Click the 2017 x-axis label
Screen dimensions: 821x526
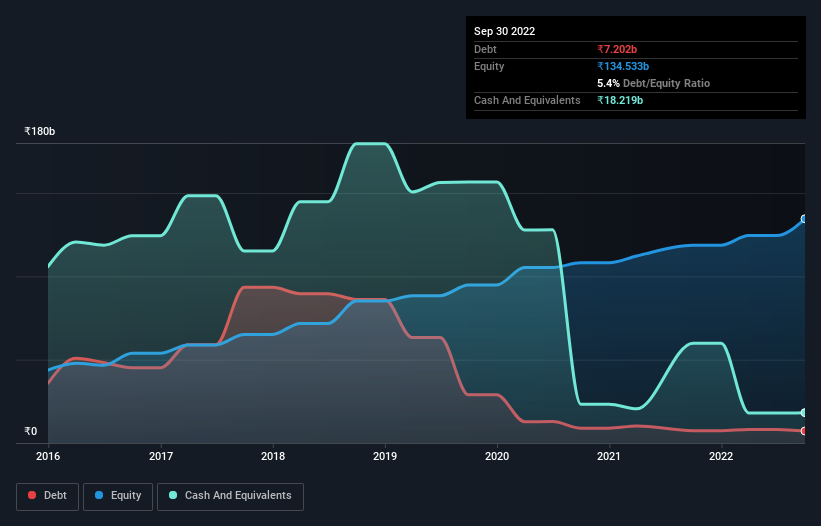(x=161, y=456)
